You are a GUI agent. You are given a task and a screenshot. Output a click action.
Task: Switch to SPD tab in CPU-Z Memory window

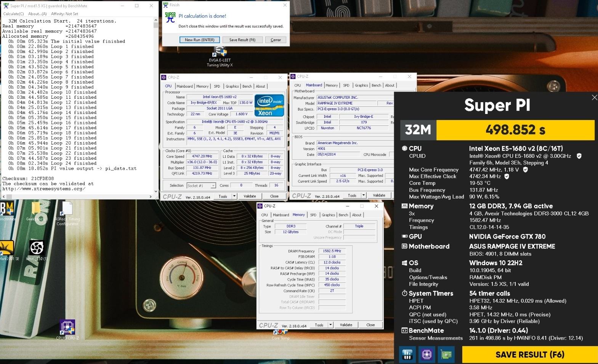coord(313,215)
